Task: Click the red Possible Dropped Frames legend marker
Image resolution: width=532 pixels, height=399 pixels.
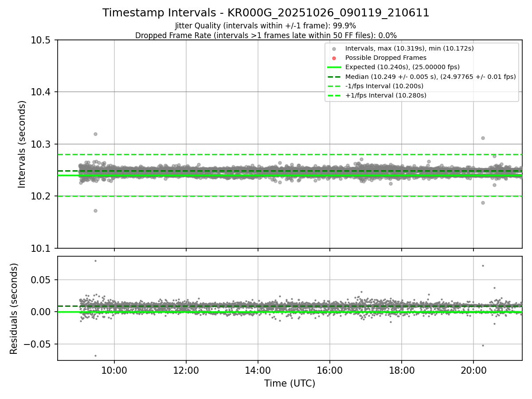Action: (x=334, y=58)
